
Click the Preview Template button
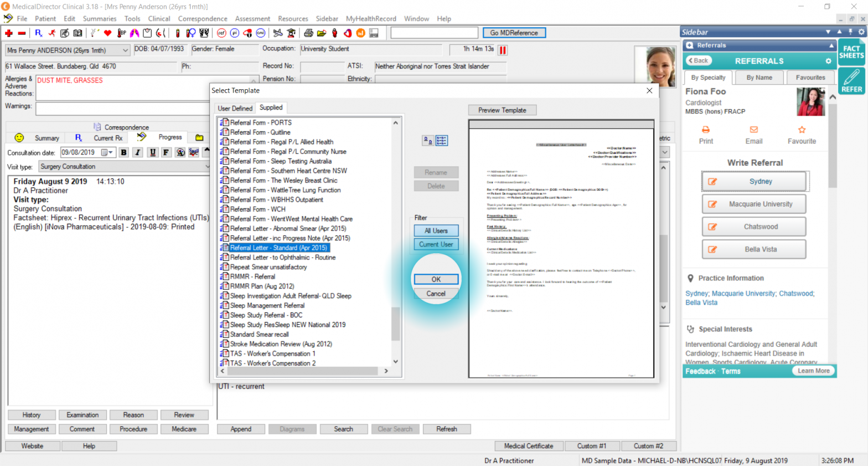[x=502, y=110]
